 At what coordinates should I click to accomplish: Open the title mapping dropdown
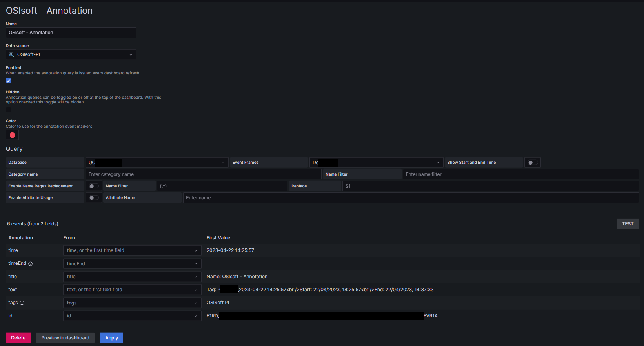tap(132, 277)
